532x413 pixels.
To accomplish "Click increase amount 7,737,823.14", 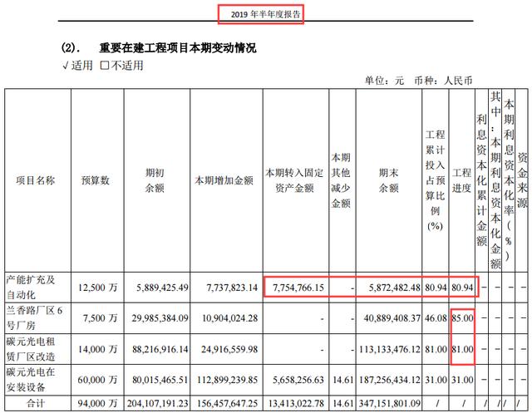I will tap(232, 288).
